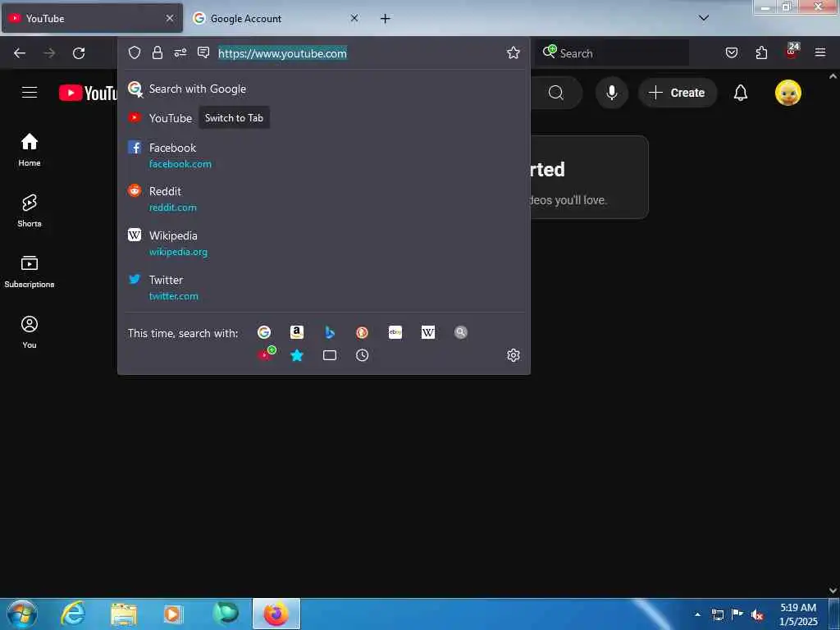Image resolution: width=840 pixels, height=630 pixels.
Task: Open the taskbar clock showing 5:19 AM
Action: pyautogui.click(x=798, y=614)
